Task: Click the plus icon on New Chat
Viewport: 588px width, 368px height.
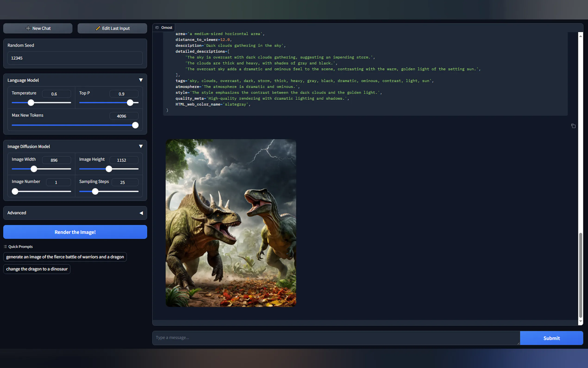Action: (x=28, y=28)
